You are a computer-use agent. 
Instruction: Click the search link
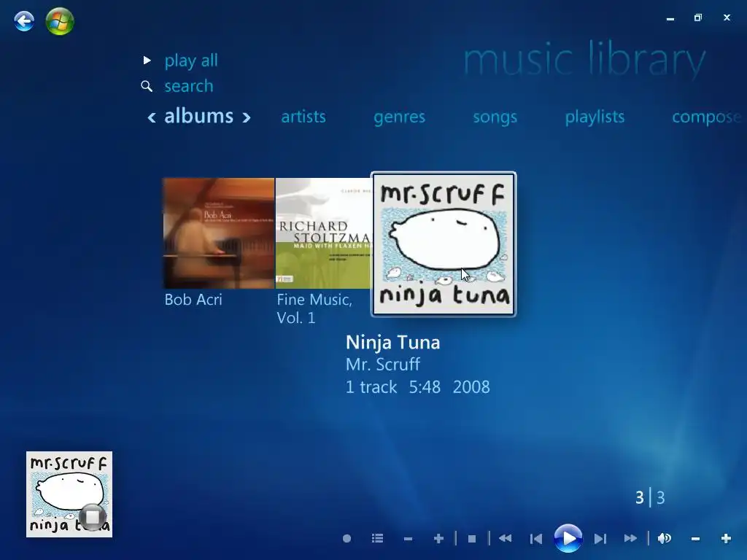tap(189, 86)
